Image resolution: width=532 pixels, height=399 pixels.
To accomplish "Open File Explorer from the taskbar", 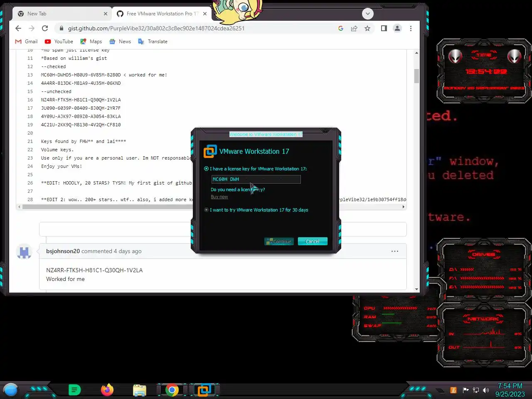I will [x=140, y=390].
